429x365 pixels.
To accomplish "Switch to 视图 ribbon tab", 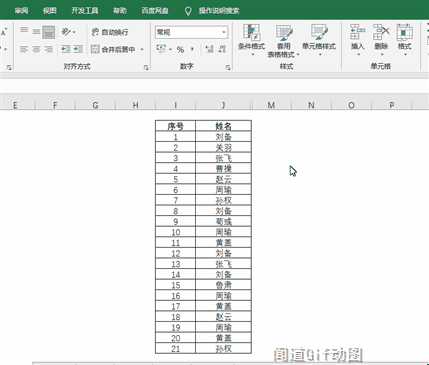I will [x=50, y=11].
